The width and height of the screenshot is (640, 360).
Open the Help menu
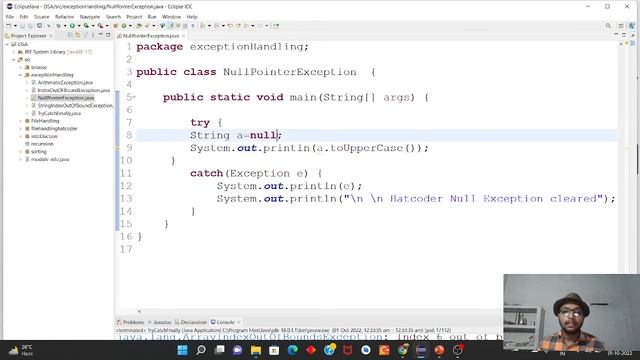(192, 17)
